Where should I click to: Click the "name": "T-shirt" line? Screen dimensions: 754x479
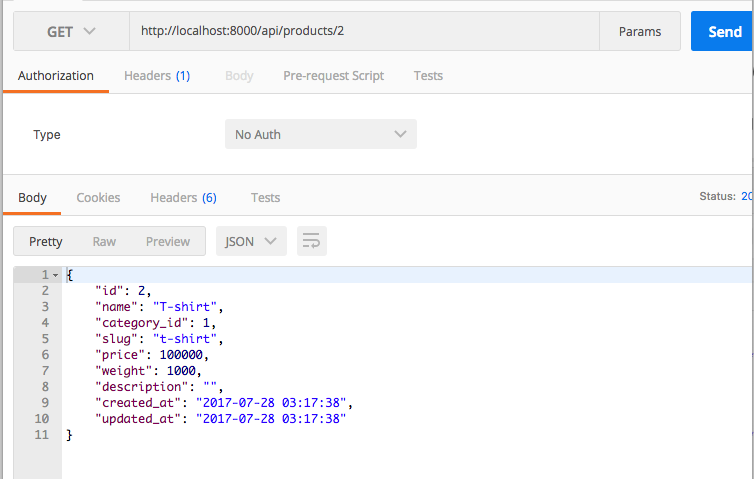[159, 307]
